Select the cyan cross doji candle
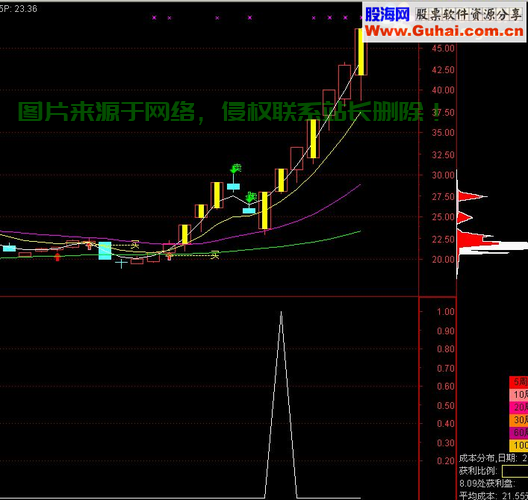 click(121, 263)
